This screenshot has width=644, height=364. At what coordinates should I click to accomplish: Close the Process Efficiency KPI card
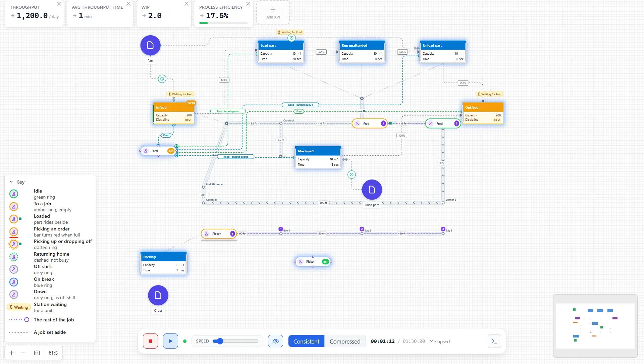click(248, 4)
